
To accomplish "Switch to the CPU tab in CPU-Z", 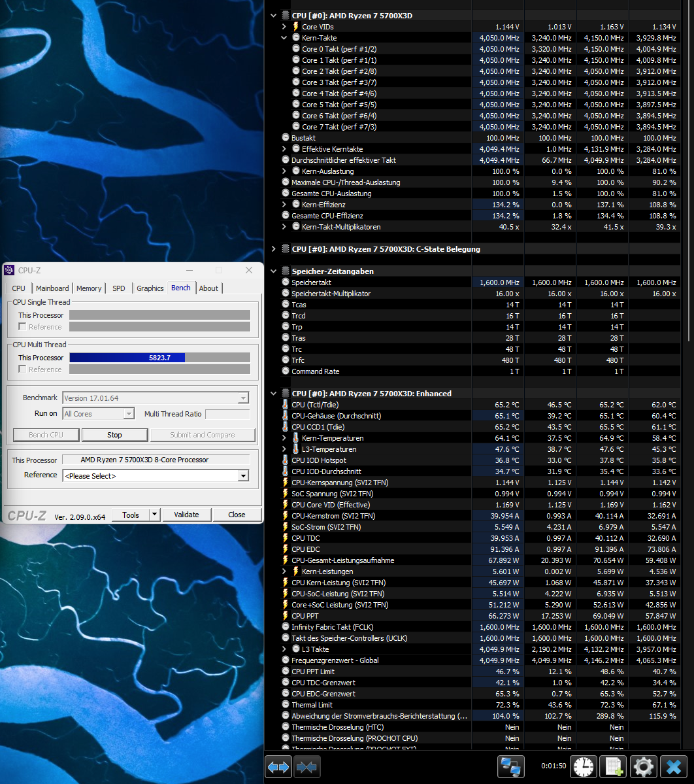I will [18, 288].
